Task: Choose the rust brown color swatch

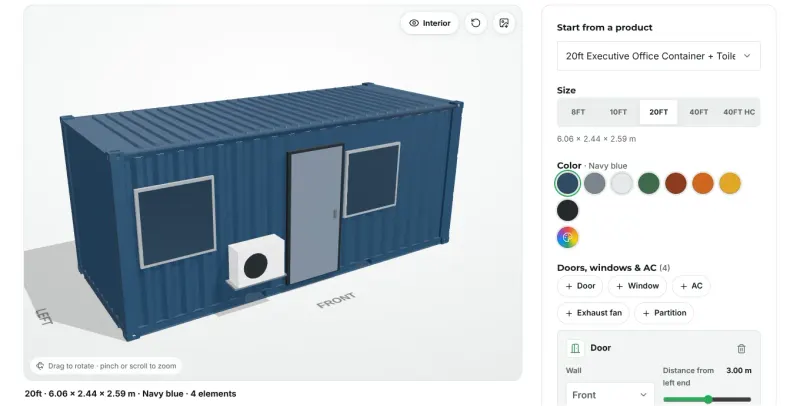Action: [676, 183]
